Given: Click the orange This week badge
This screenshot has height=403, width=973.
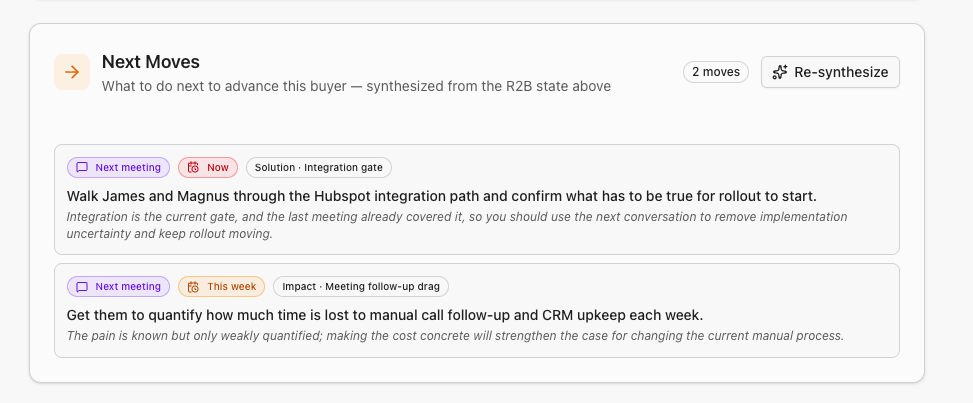Looking at the screenshot, I should 222,287.
